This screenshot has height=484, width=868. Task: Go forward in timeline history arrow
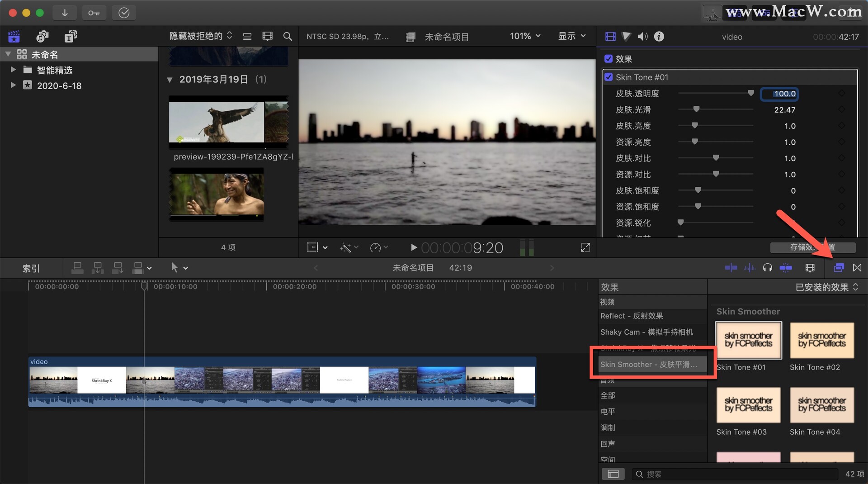552,268
